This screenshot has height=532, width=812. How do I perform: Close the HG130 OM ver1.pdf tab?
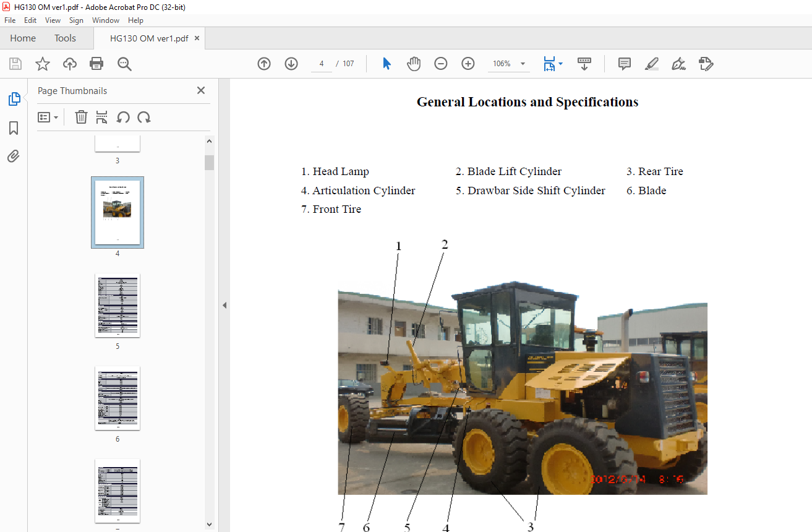click(x=197, y=38)
